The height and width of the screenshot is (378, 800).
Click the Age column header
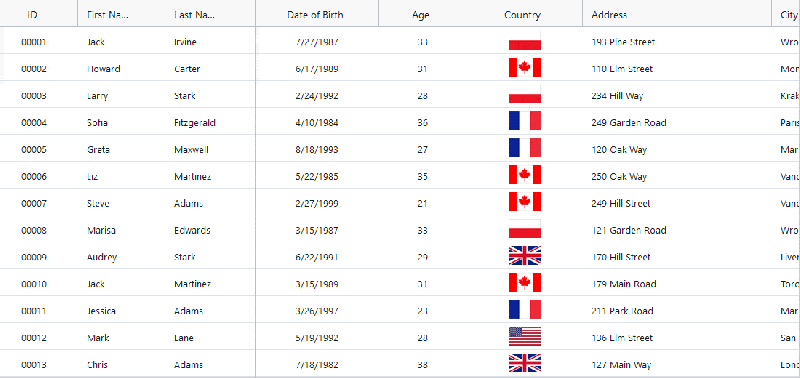click(x=421, y=15)
